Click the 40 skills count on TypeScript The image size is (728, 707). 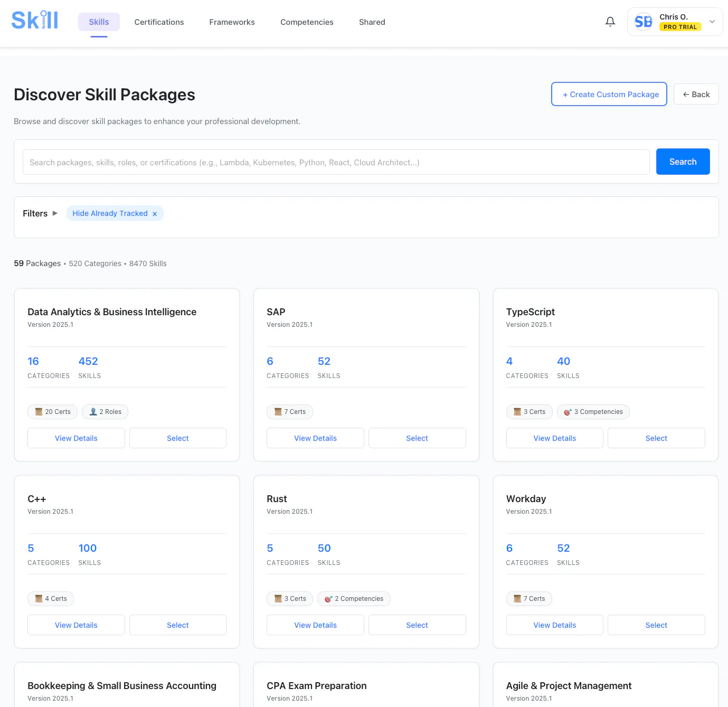[564, 361]
